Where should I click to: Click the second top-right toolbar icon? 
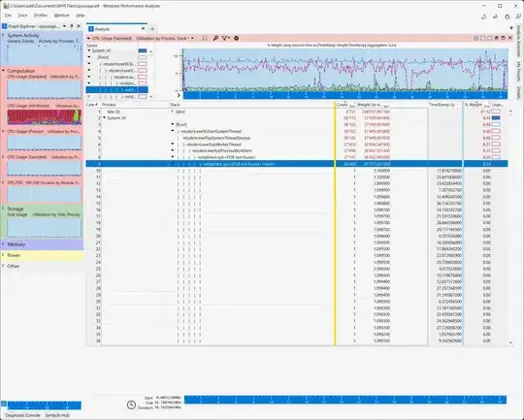coord(496,16)
